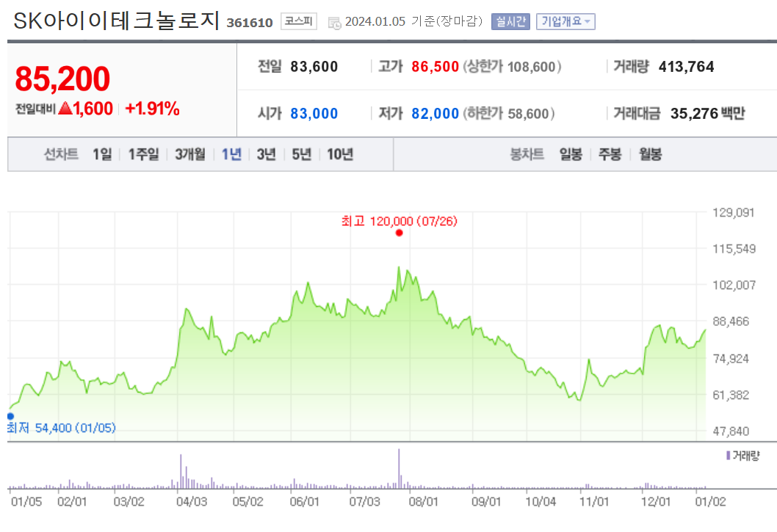The height and width of the screenshot is (532, 777).
Task: Click the 거래량 value 413,764
Action: tap(687, 66)
